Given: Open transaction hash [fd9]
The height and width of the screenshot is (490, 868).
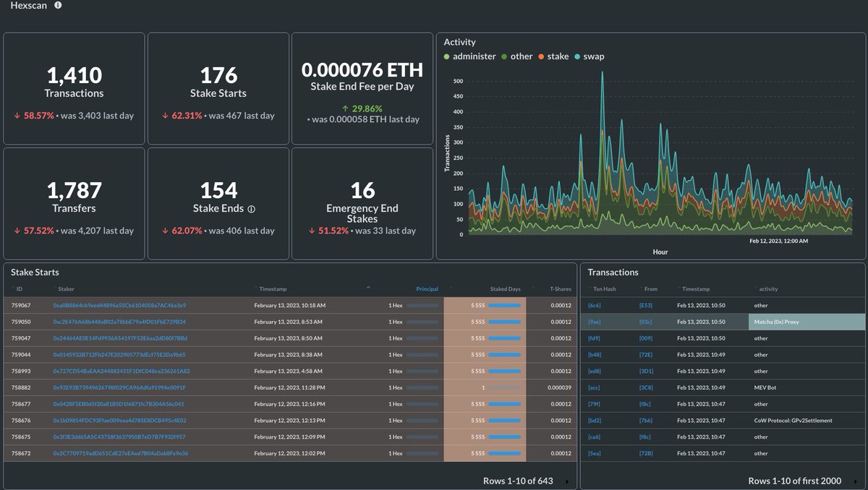Looking at the screenshot, I should (x=595, y=338).
